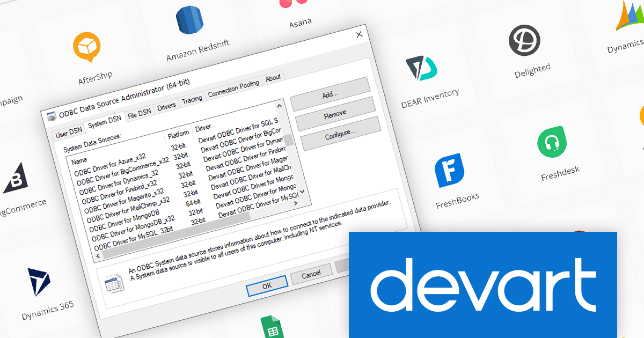Select ODBC Driver for Magento_x32 row
The image size is (644, 338).
[x=123, y=200]
